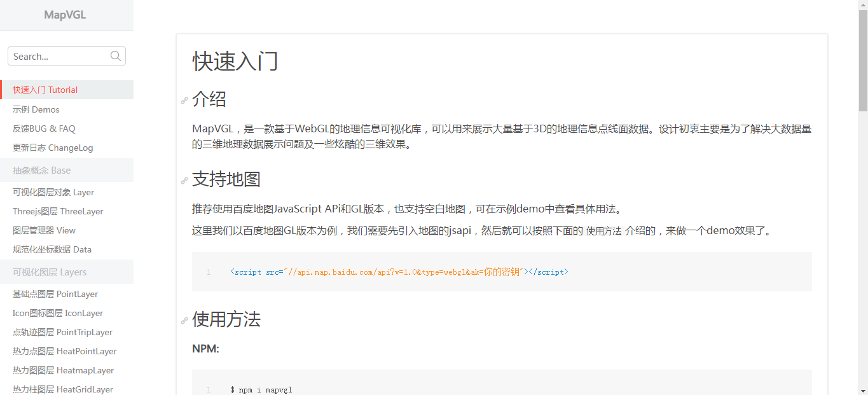Viewport: 868px width, 395px height.
Task: Click the baidu script src code line
Action: click(x=399, y=272)
